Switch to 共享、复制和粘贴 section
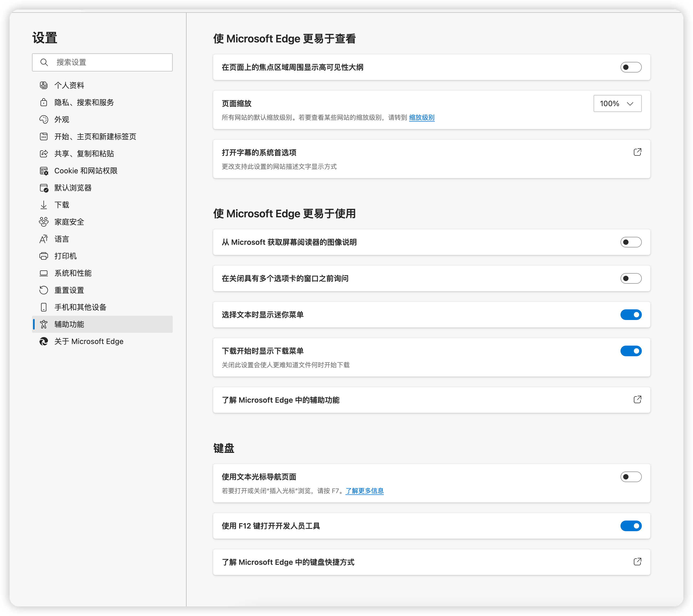This screenshot has width=693, height=616. tap(102, 153)
